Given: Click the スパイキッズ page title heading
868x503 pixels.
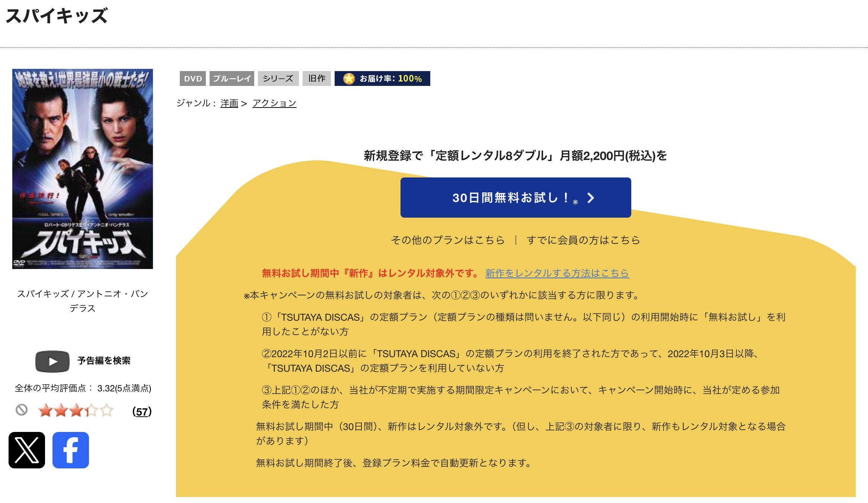Looking at the screenshot, I should (x=57, y=16).
